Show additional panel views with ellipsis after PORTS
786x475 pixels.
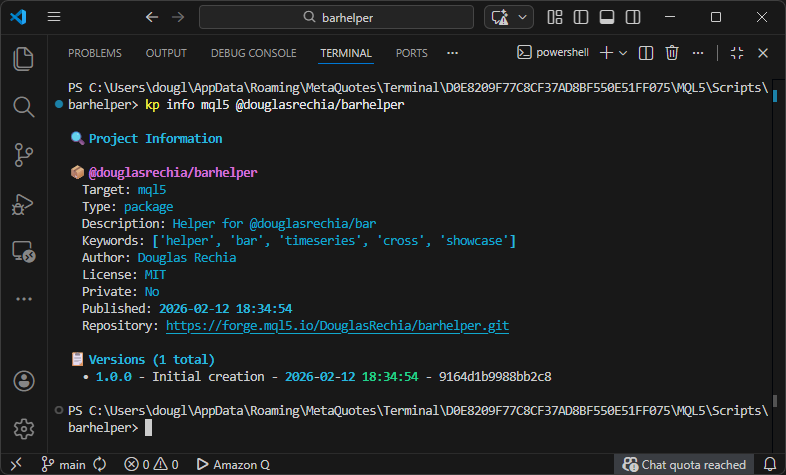pyautogui.click(x=452, y=53)
